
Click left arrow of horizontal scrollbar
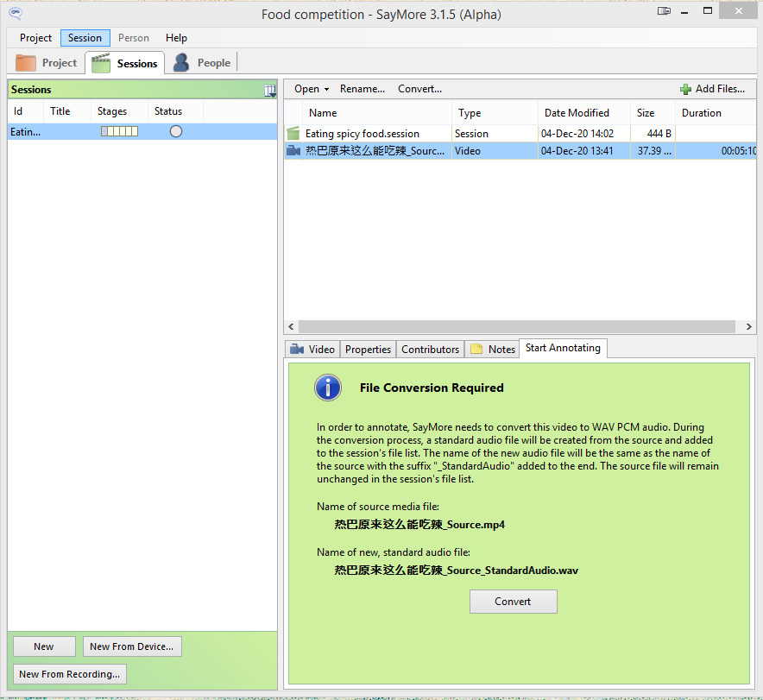[291, 327]
